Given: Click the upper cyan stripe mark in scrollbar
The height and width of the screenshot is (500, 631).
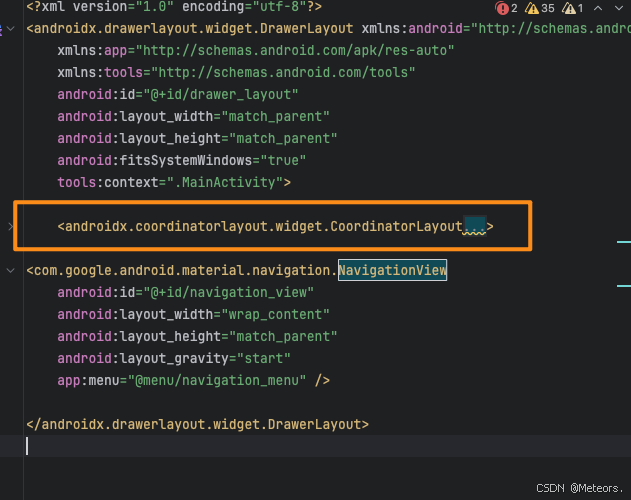Looking at the screenshot, I should pos(624,242).
